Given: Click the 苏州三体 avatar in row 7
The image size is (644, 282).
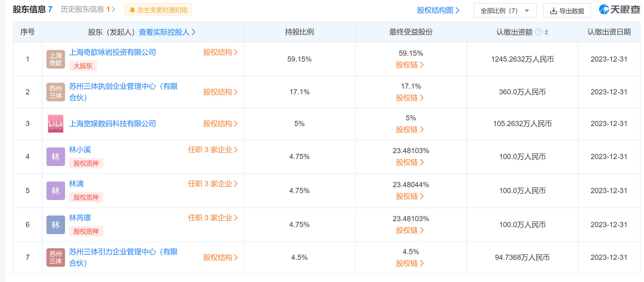Looking at the screenshot, I should coord(55,258).
